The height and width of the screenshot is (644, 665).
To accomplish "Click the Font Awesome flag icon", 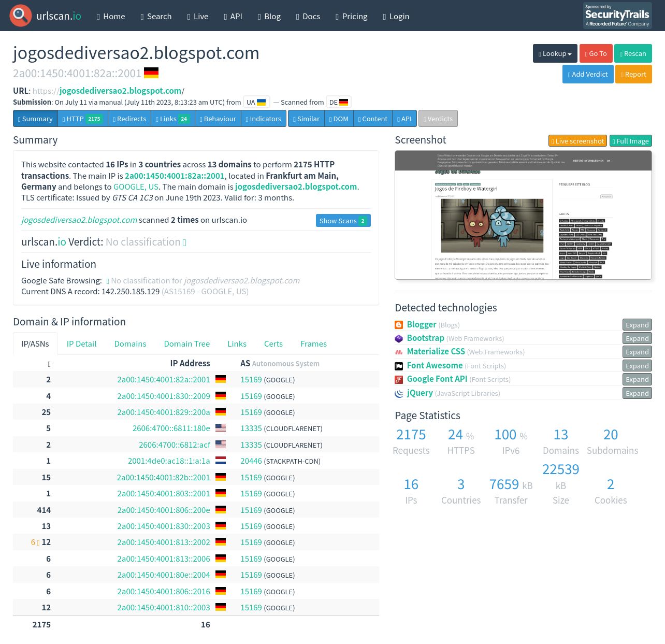I will point(399,366).
